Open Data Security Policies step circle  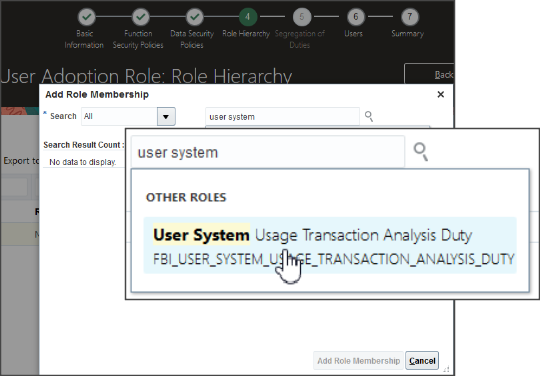tap(195, 17)
